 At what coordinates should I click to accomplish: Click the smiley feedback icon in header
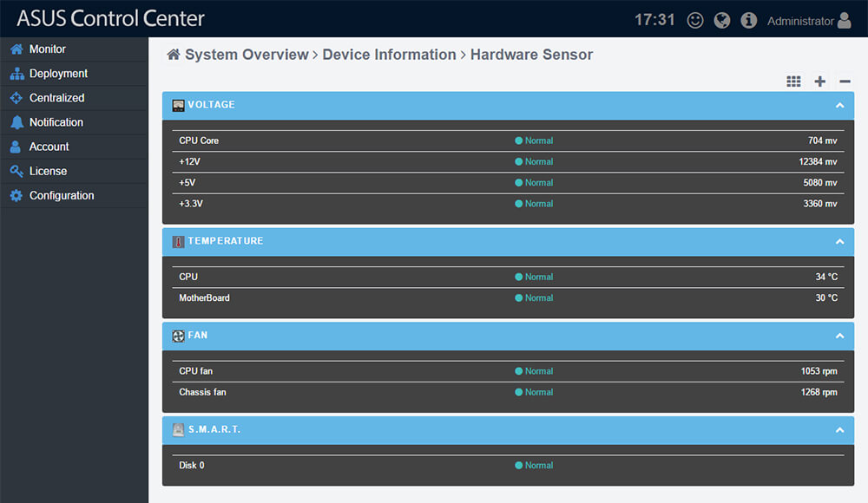[694, 19]
